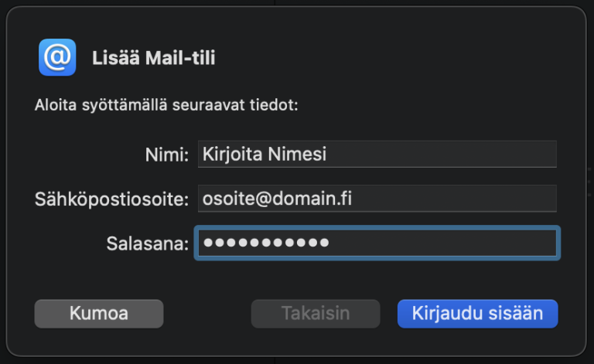Image resolution: width=594 pixels, height=364 pixels.
Task: Click the masked password dots
Action: coord(266,243)
